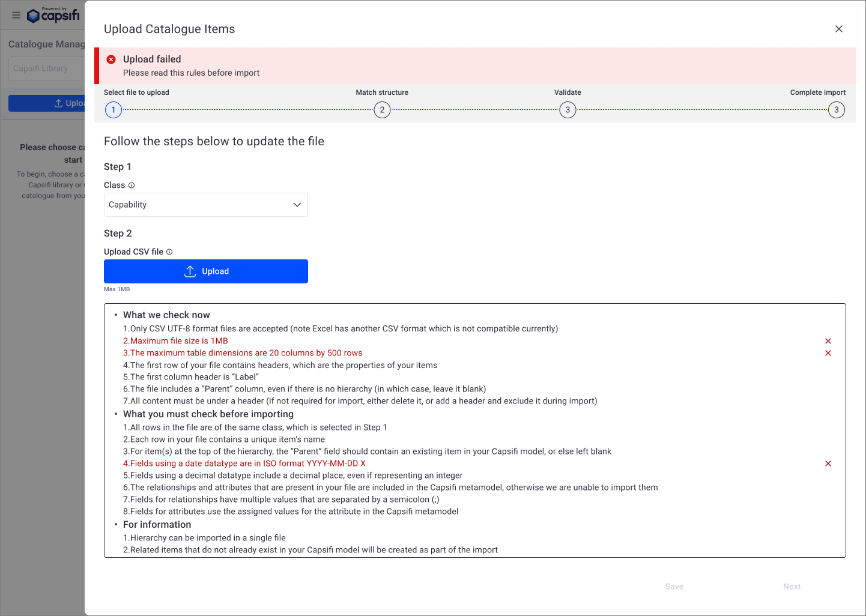This screenshot has width=866, height=616.
Task: Click red X for ISO date format rule
Action: point(828,464)
